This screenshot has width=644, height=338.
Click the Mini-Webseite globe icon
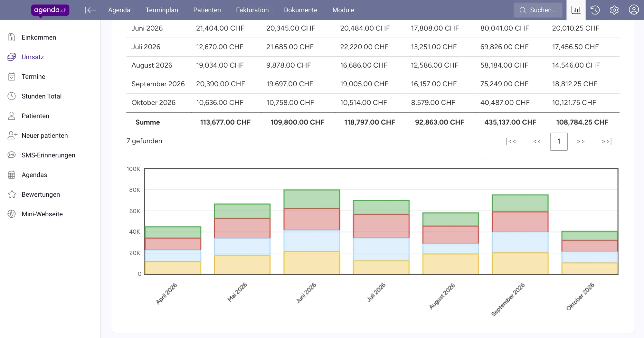(x=12, y=214)
